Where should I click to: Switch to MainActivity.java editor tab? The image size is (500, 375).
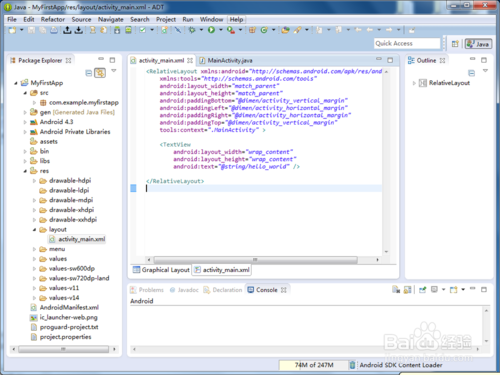[226, 60]
